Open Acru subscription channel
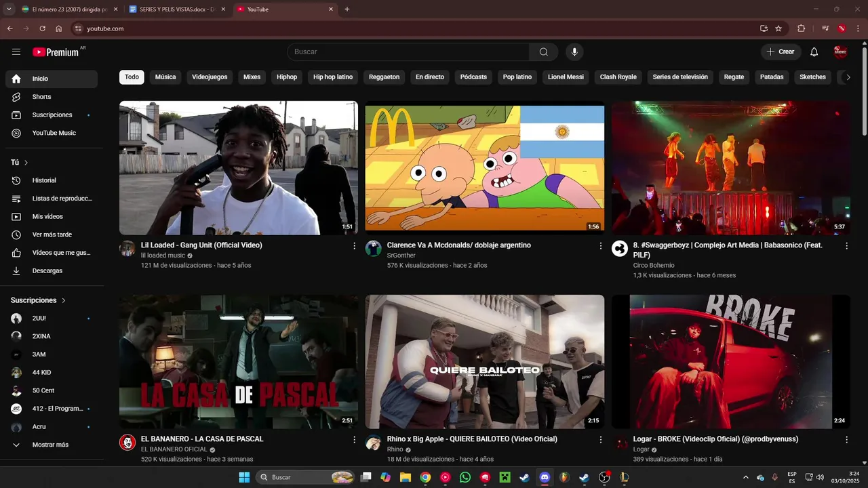Viewport: 868px width, 488px height. [52, 427]
